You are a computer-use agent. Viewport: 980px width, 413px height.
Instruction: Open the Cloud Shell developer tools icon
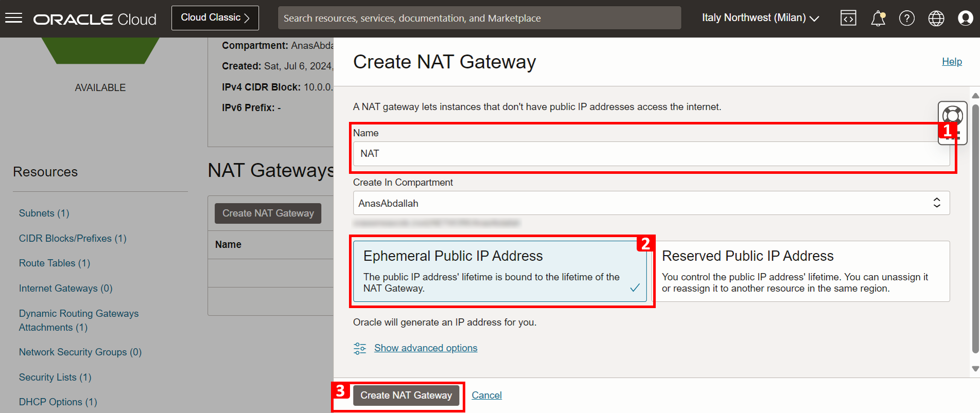pos(848,19)
